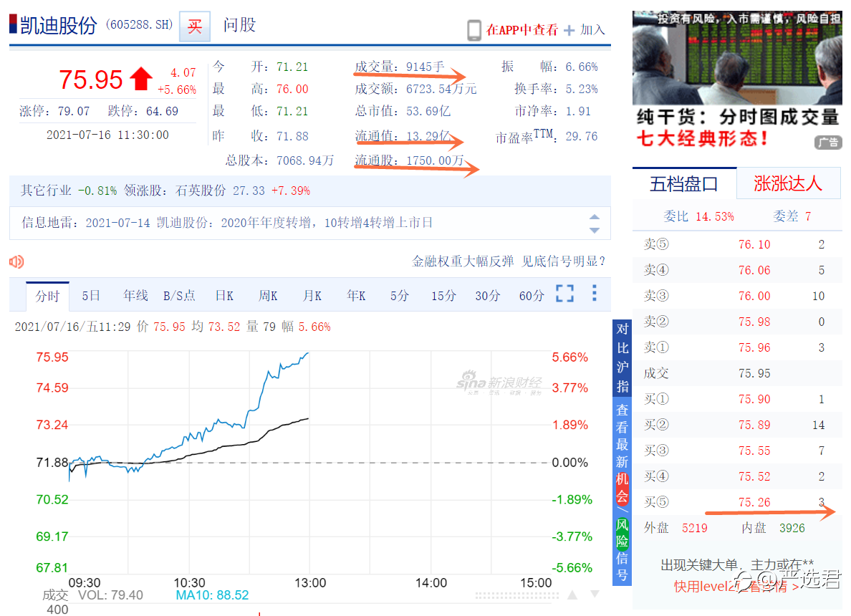
Task: Click the gray down triangle below chart
Action: click(x=595, y=595)
